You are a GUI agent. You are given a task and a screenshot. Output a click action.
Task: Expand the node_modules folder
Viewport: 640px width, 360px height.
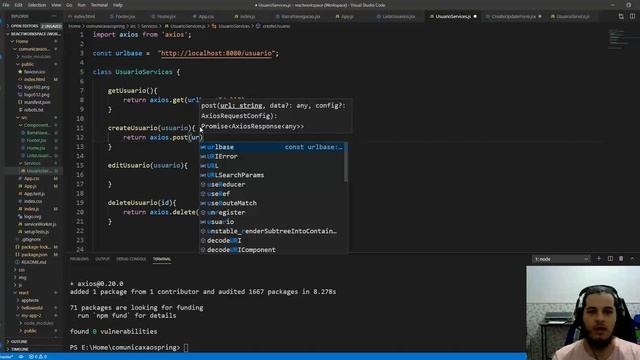(35, 57)
